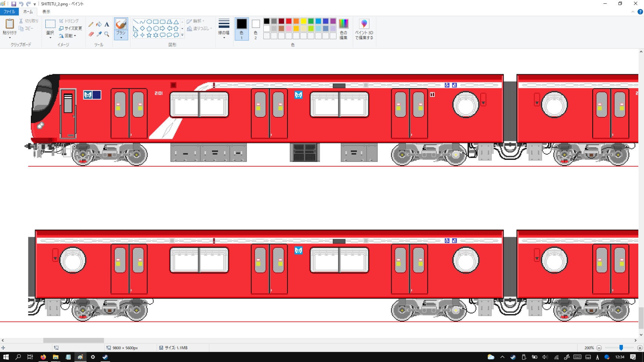The width and height of the screenshot is (644, 362).
Task: Select the color picker eyedropper
Action: click(x=99, y=34)
